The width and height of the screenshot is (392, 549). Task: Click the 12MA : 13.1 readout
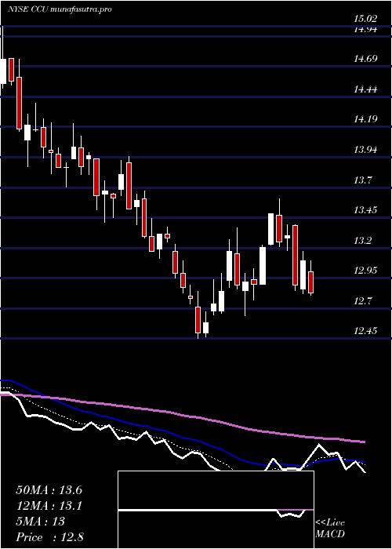pyautogui.click(x=49, y=506)
